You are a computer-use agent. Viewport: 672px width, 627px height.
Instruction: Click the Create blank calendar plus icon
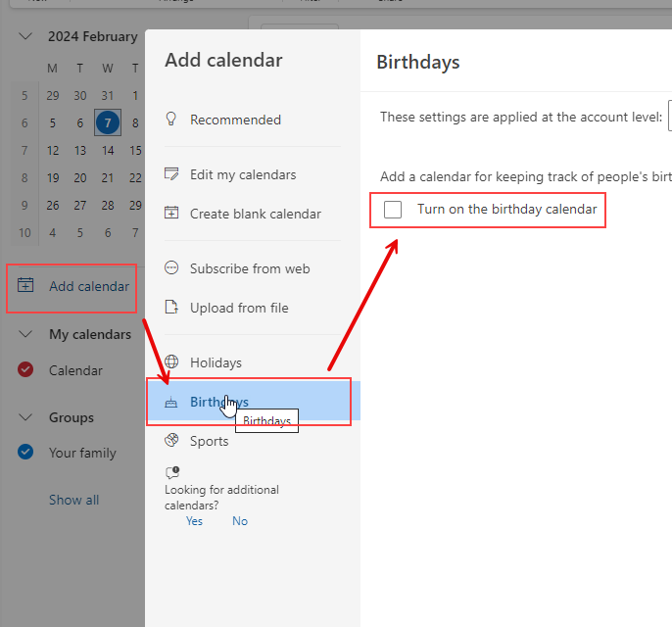(x=171, y=213)
